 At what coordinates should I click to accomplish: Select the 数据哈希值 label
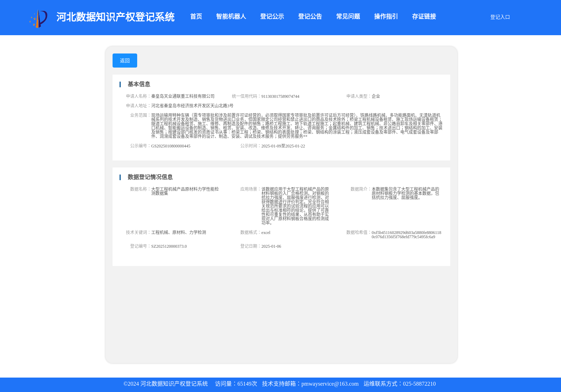coord(359,232)
